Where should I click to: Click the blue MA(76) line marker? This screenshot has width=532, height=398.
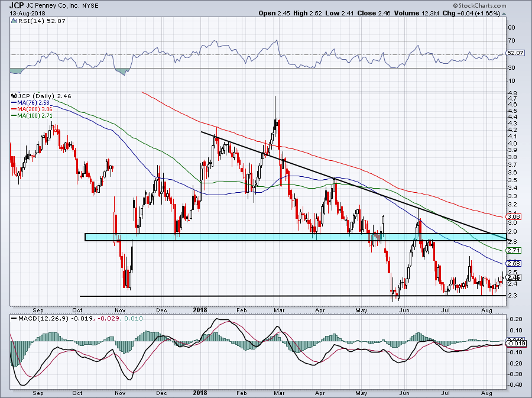[13, 102]
